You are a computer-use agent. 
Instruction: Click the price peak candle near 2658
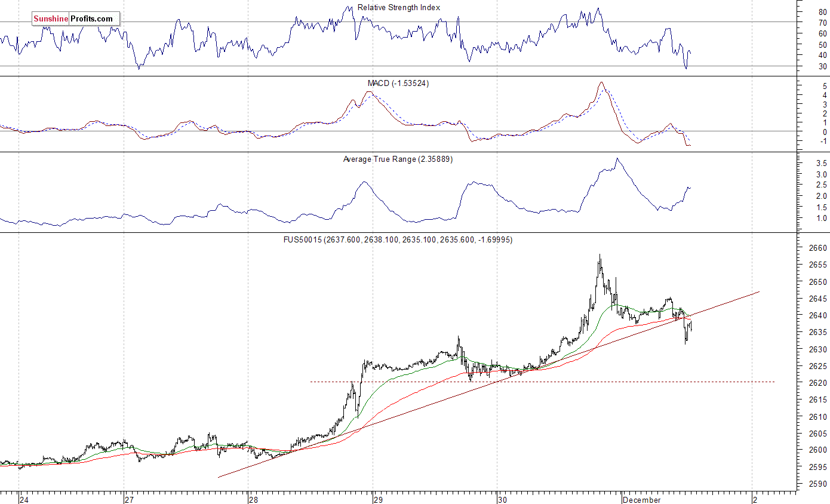click(600, 263)
